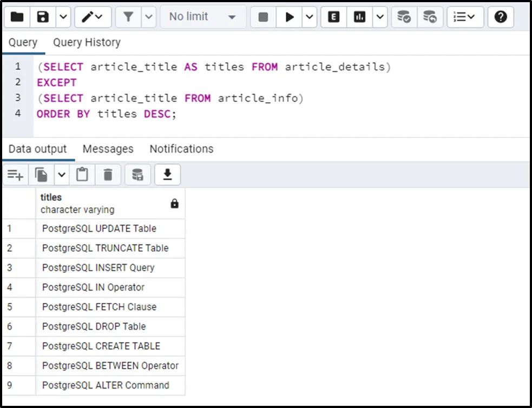Expand the dropdown arrow next to Execute button

(309, 17)
